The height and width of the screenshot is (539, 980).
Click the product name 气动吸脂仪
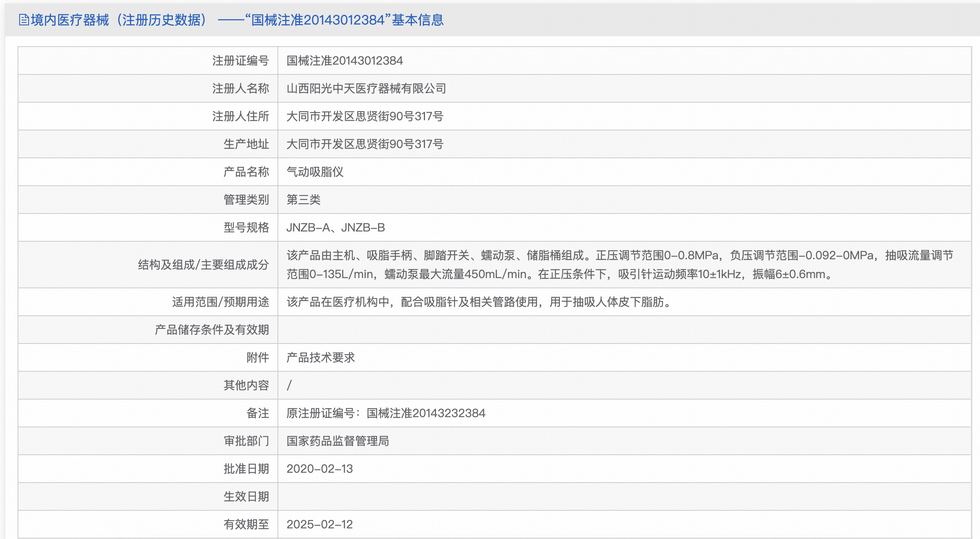pyautogui.click(x=315, y=172)
